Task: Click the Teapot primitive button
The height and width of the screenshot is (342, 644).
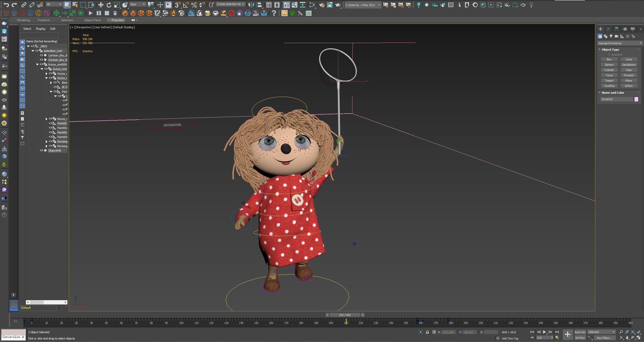Action: pyautogui.click(x=609, y=81)
